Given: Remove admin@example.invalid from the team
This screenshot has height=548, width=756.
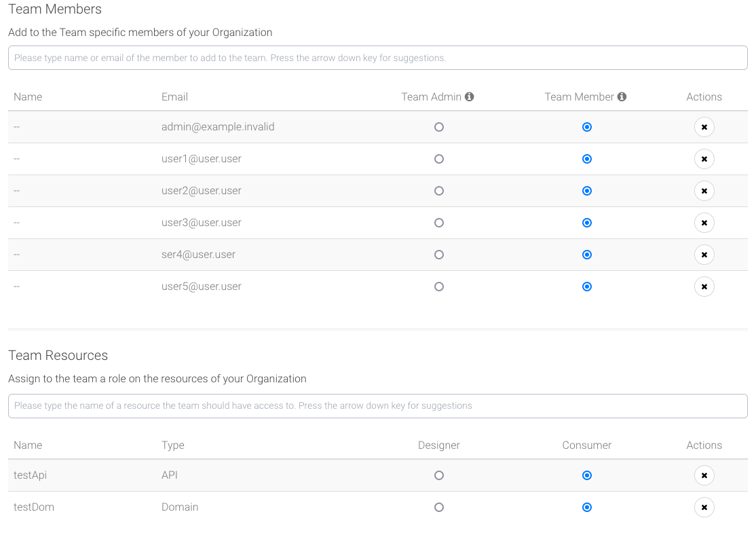Looking at the screenshot, I should [x=704, y=127].
